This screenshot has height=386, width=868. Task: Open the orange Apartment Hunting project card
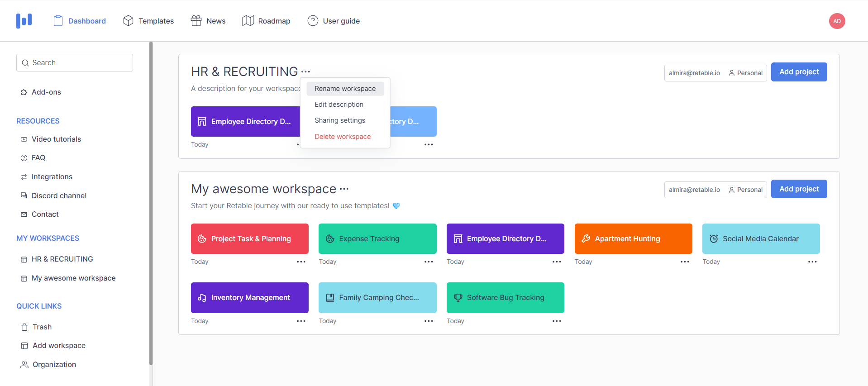point(633,238)
